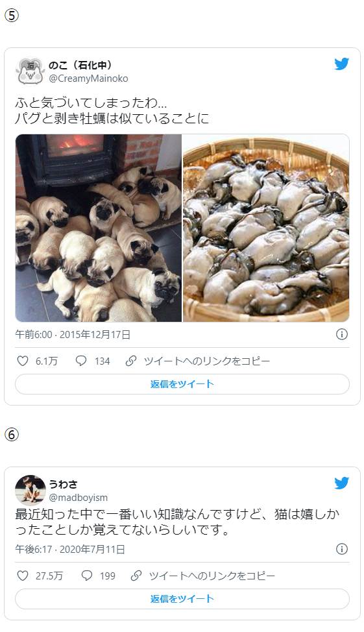The image size is (364, 632).
Task: Visit @CreamyMainoko handle
Action: [88, 79]
